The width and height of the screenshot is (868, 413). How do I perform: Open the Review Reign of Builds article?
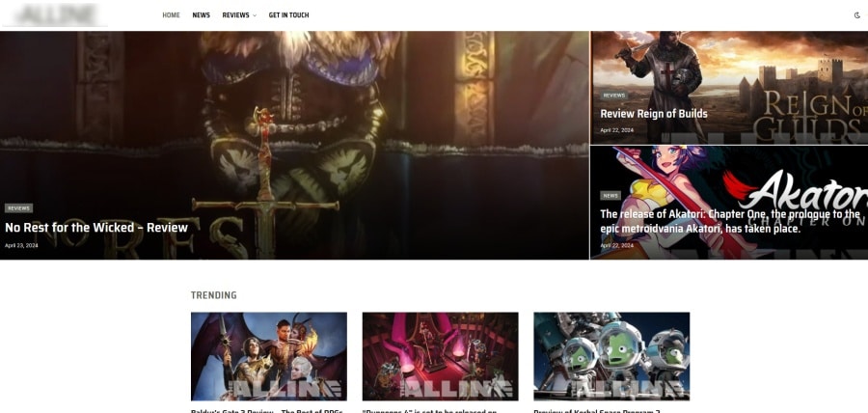(654, 114)
